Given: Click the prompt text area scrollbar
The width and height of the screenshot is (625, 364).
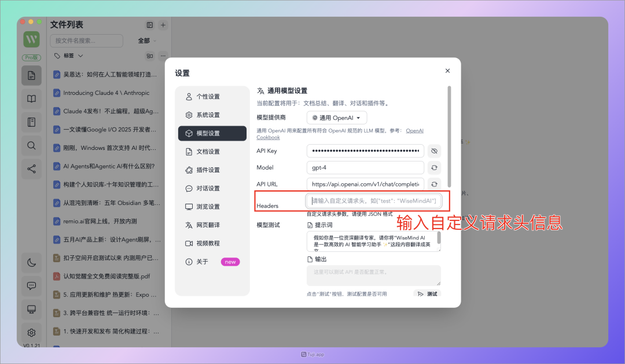Looking at the screenshot, I should point(439,238).
